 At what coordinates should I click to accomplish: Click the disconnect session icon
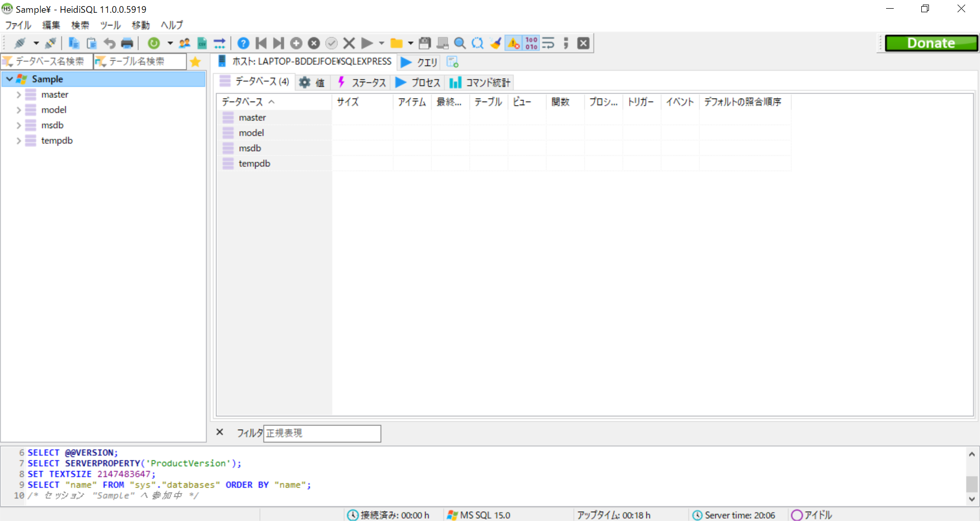pos(51,43)
